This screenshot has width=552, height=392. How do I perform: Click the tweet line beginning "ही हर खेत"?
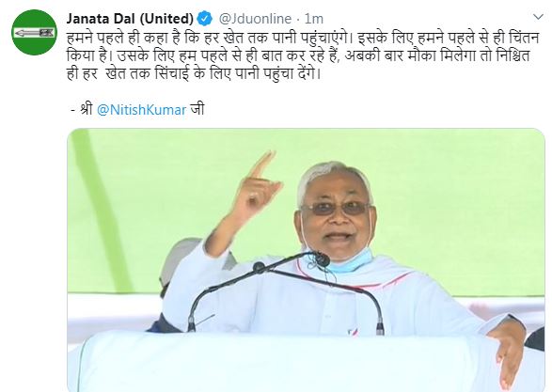194,74
